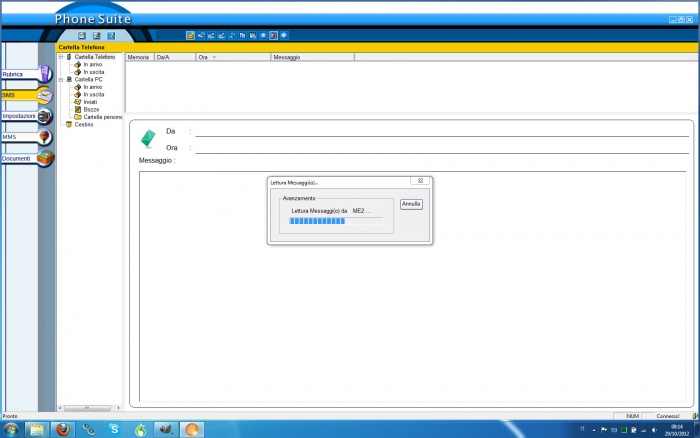The height and width of the screenshot is (438, 700).
Task: Open the Rubrica phonebook section
Action: pyautogui.click(x=20, y=75)
